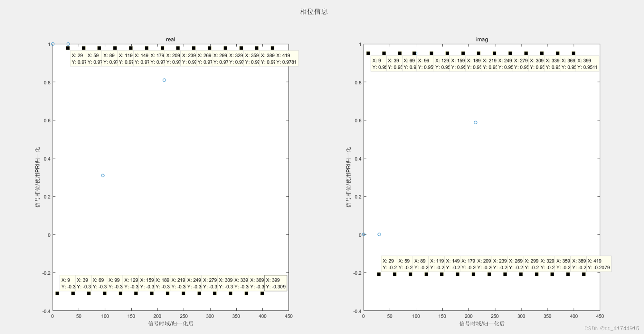Screen dimensions: 644x334
Task: Click real plot's circle marker near 0.81
Action: pos(164,80)
